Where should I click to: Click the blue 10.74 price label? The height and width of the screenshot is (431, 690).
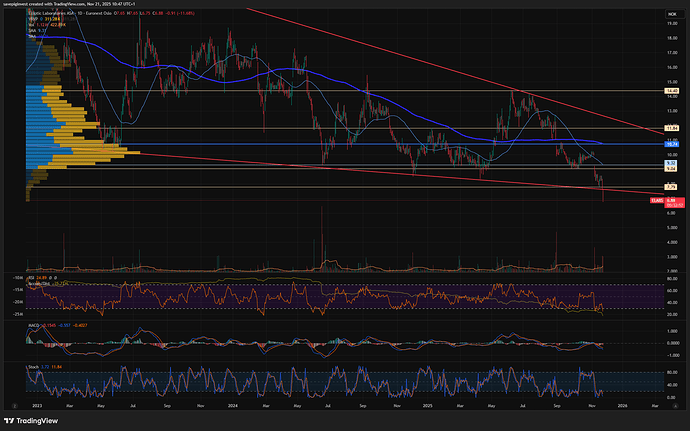[670, 145]
